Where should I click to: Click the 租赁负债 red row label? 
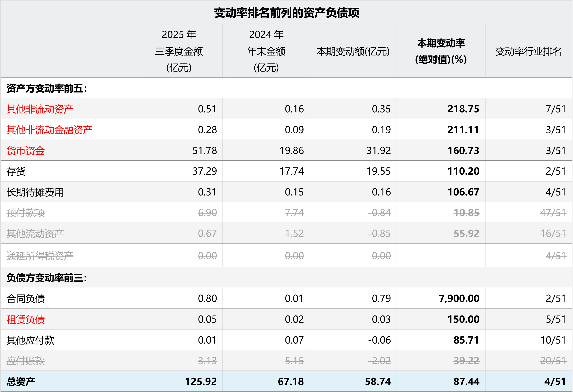tap(25, 319)
